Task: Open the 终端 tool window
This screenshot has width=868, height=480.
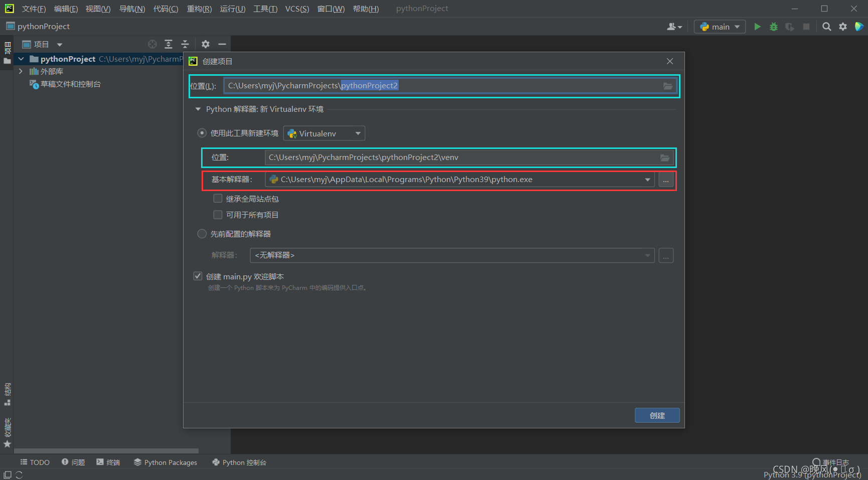Action: [108, 462]
